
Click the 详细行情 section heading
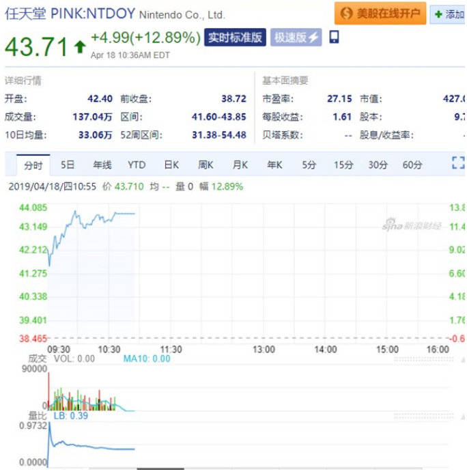coord(23,81)
